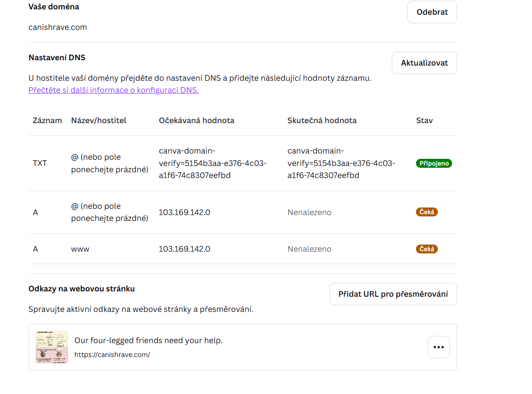The width and height of the screenshot is (532, 394).
Task: Open the DNS configuration info link
Action: pyautogui.click(x=113, y=90)
